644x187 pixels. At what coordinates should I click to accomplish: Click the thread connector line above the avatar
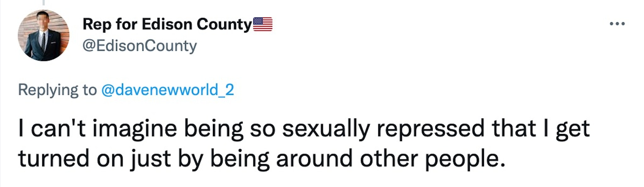pos(43,3)
